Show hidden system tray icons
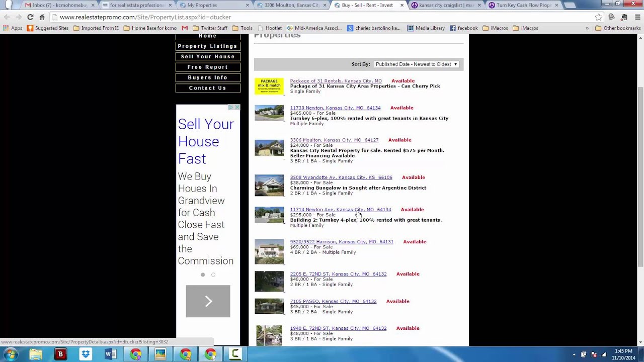This screenshot has height=362, width=644. click(575, 354)
